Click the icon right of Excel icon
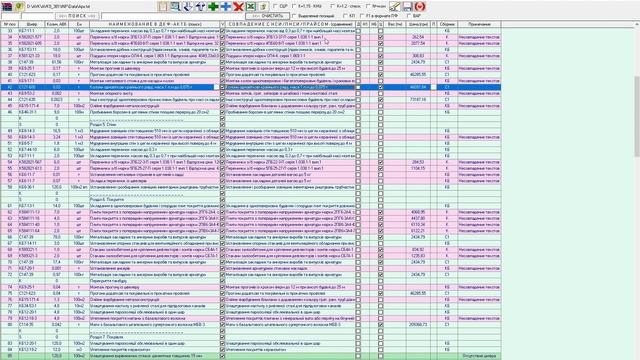Viewport: 640px width, 360px height. [264, 6]
